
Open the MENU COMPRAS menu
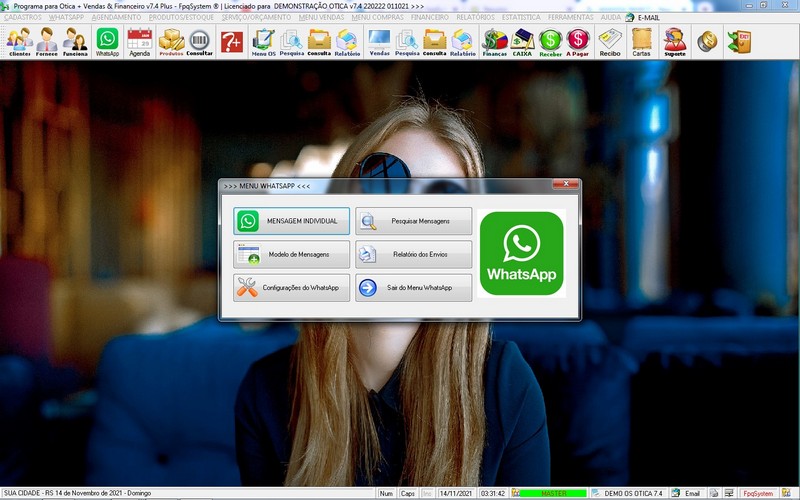(x=378, y=17)
